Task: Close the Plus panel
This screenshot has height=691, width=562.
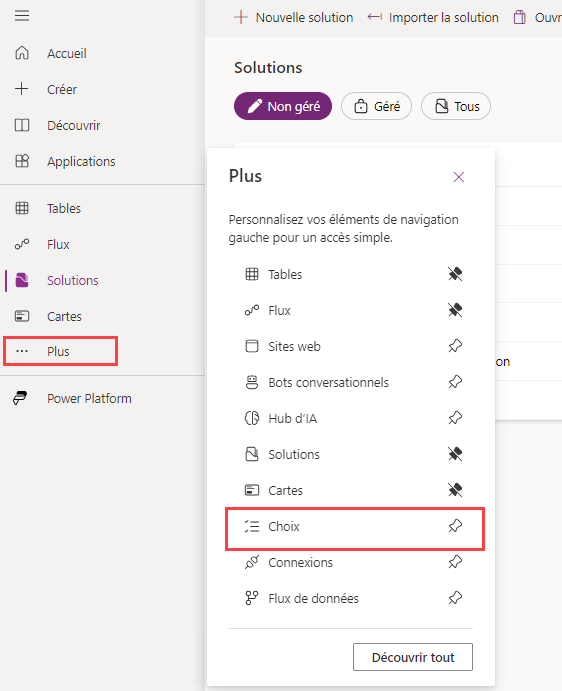Action: pos(459,177)
